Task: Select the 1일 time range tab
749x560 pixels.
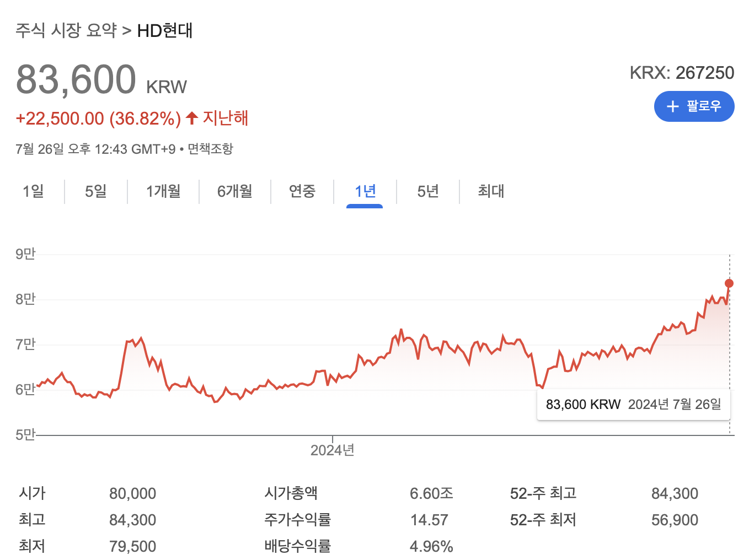Action: pos(33,191)
